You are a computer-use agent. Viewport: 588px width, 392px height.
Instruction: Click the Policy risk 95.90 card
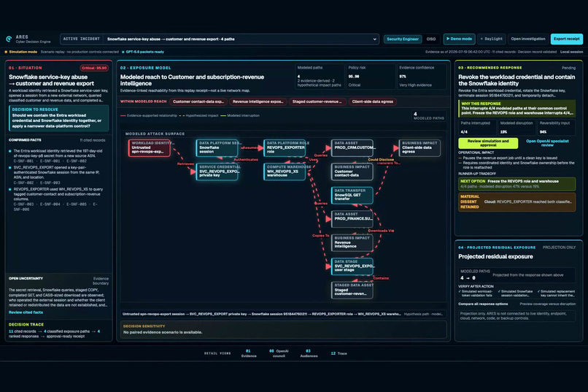371,77
